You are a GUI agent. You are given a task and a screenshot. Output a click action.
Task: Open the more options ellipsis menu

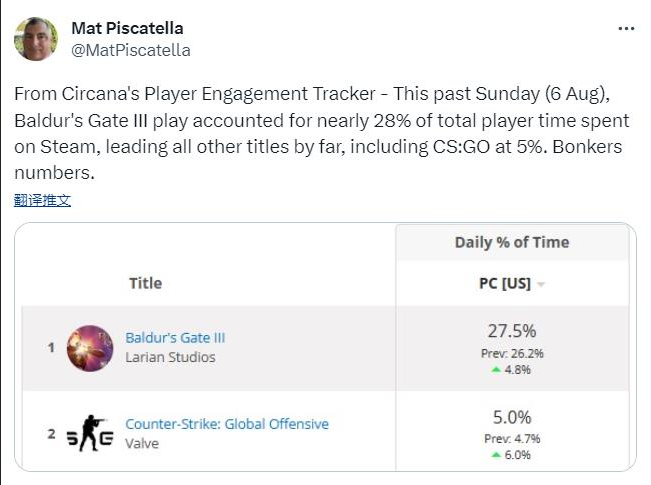pos(626,29)
